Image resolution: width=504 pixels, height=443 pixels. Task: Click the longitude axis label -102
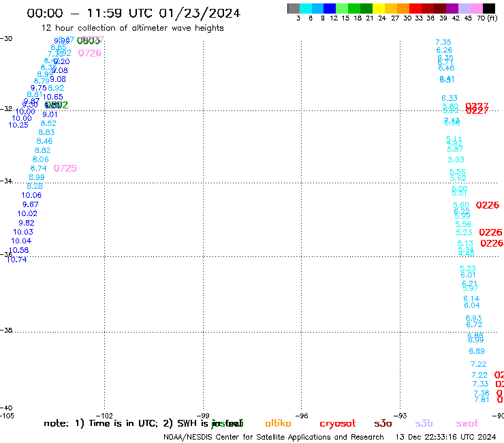click(104, 416)
